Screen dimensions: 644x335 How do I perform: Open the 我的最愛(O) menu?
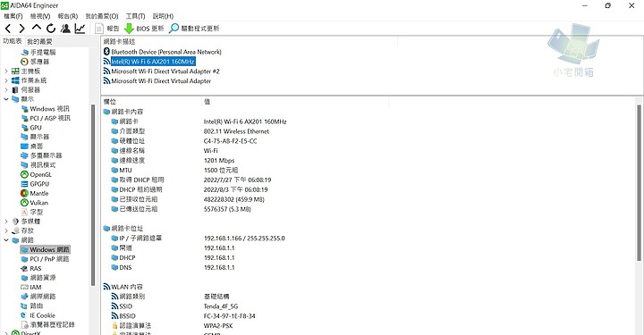101,16
